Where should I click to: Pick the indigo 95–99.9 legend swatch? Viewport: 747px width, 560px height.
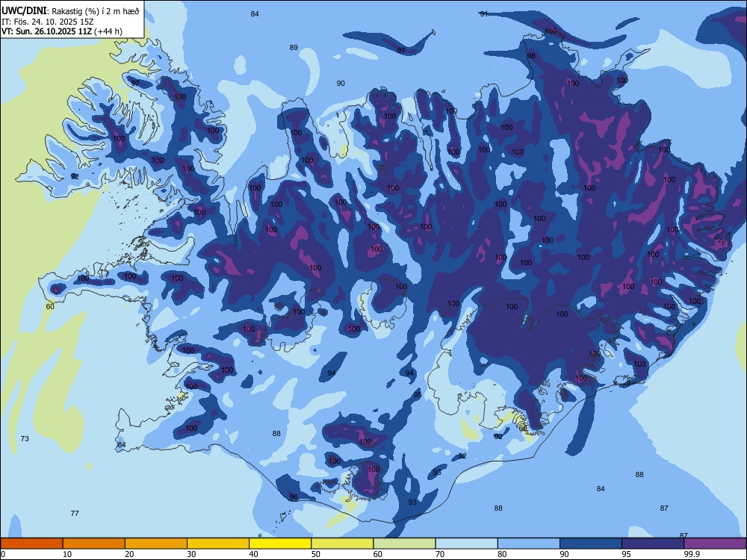coord(653,544)
